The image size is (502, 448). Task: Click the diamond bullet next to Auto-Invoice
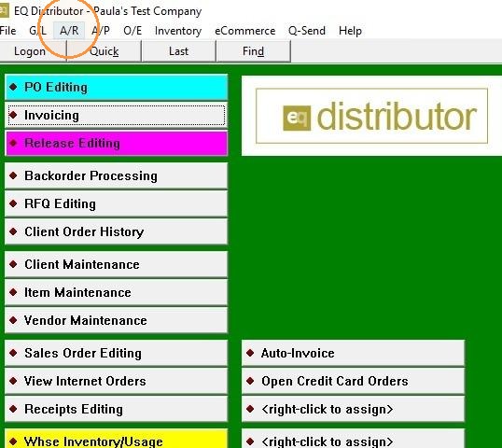(x=250, y=353)
